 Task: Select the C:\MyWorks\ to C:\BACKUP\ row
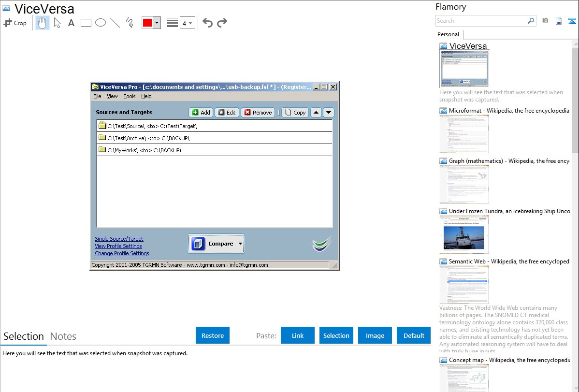[215, 150]
